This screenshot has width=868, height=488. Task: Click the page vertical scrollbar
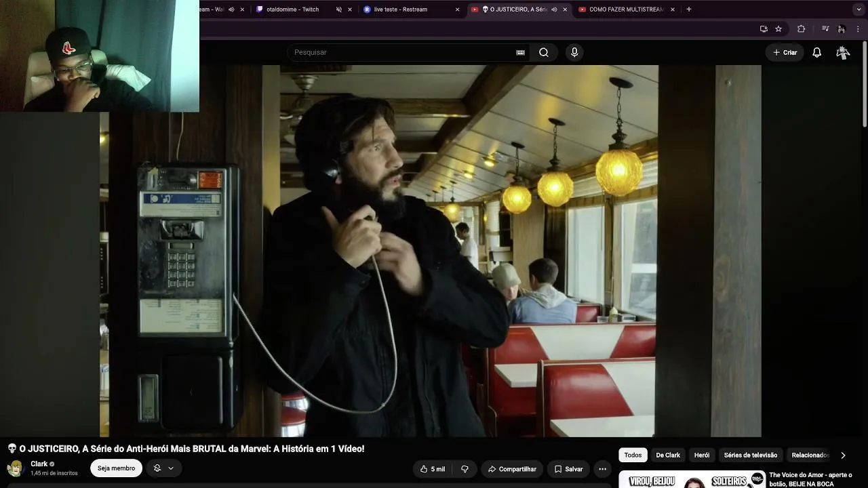point(865,83)
